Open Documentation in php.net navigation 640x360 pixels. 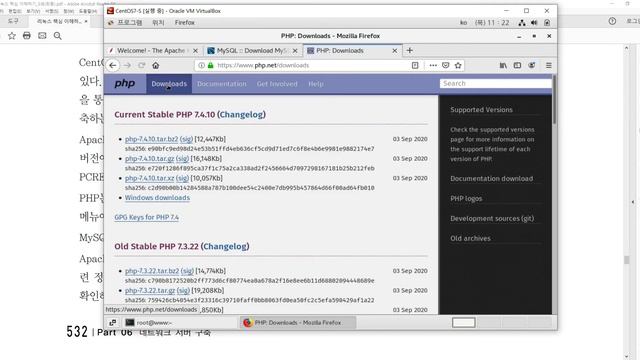(x=222, y=84)
